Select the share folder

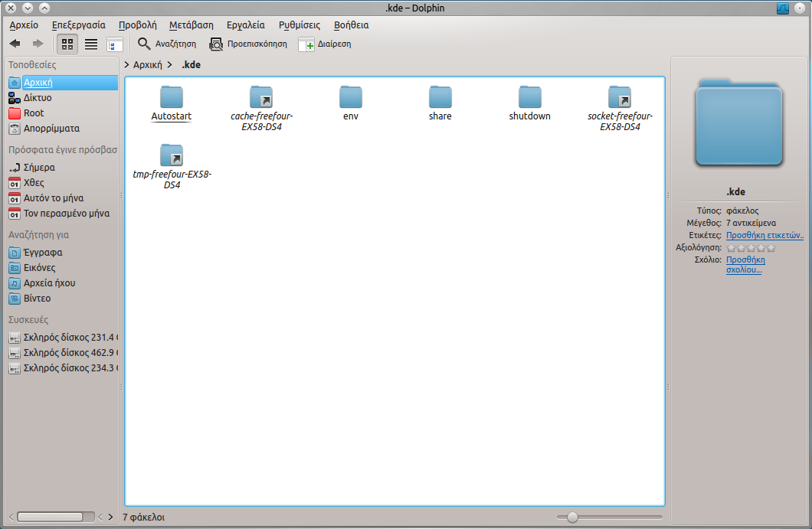[x=440, y=103]
